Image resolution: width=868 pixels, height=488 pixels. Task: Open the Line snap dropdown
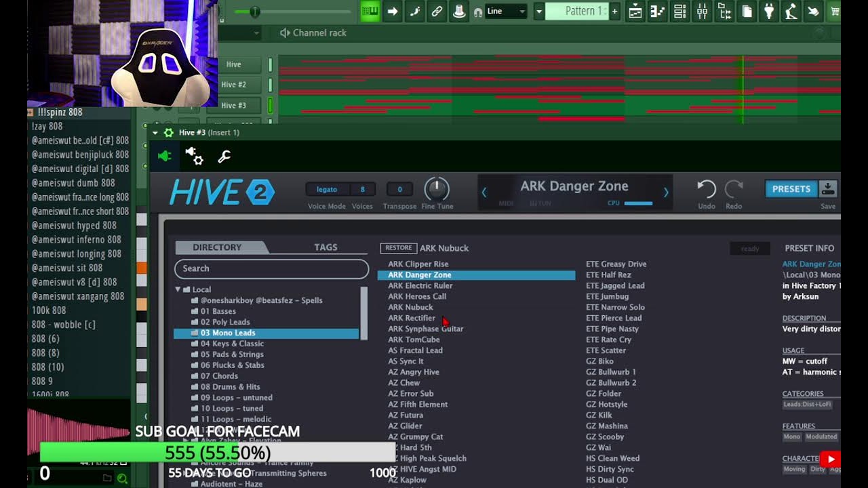tap(506, 11)
